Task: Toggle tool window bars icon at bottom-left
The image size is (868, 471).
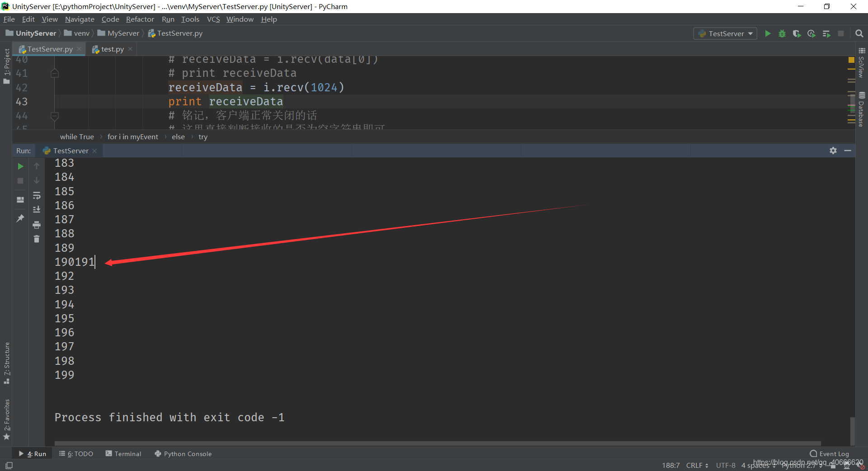Action: (x=9, y=465)
